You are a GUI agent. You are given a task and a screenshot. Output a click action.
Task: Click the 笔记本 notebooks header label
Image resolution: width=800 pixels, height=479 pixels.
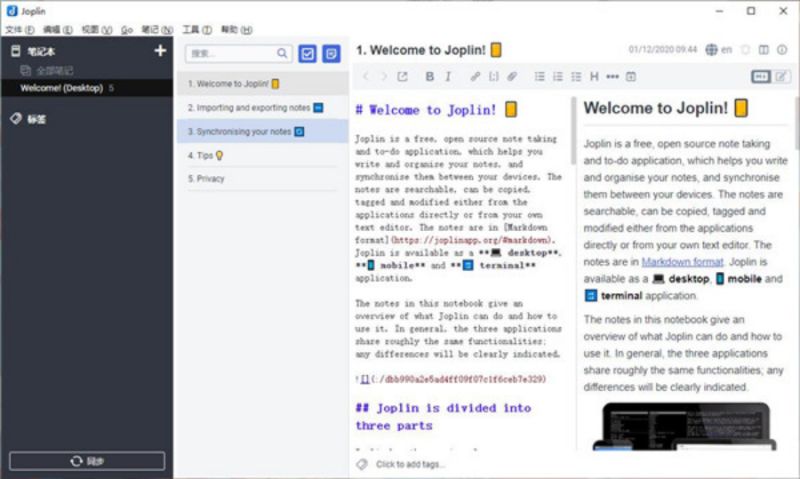(x=41, y=51)
